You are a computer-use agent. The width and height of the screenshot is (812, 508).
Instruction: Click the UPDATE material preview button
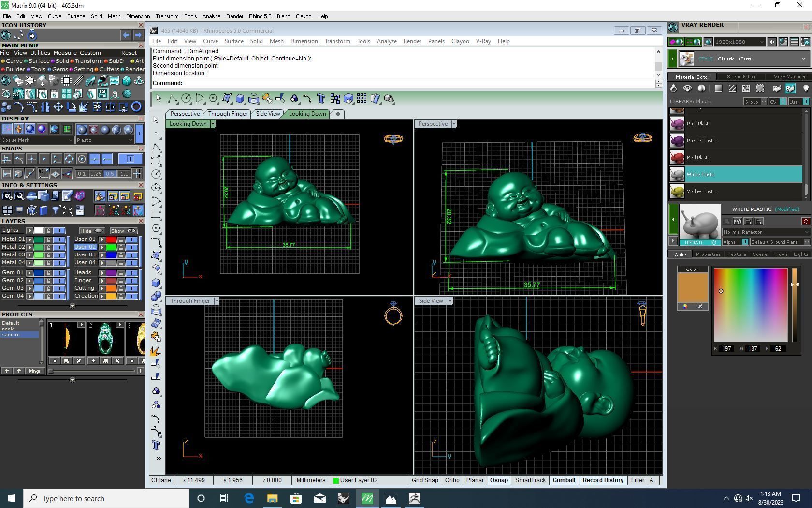pyautogui.click(x=699, y=242)
